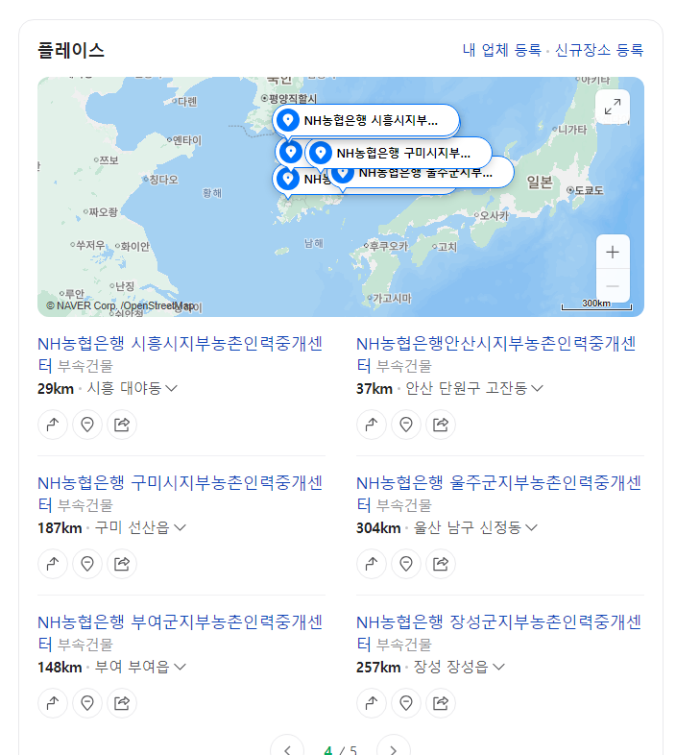700x755 pixels.
Task: Get directions to 구미시지부 branch
Action: [x=53, y=564]
